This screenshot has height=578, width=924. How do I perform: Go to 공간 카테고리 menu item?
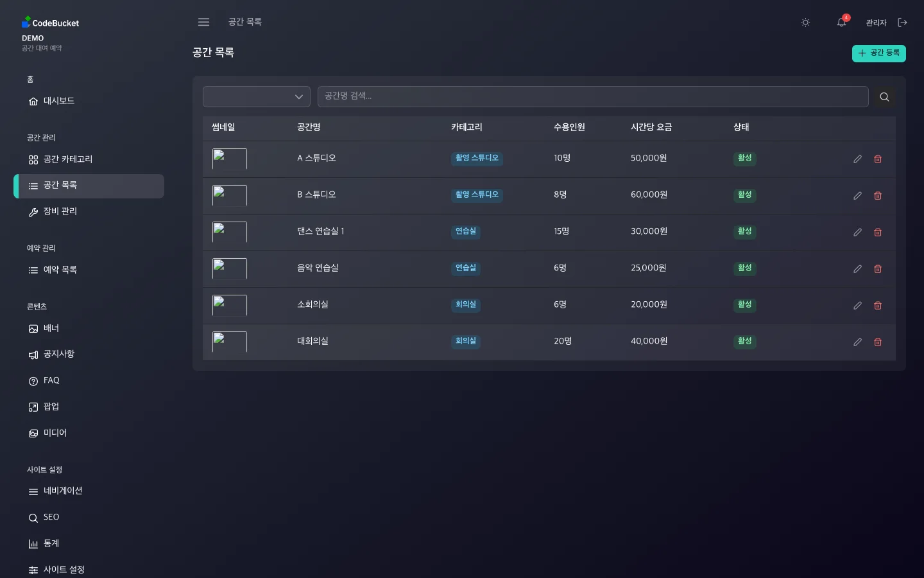[68, 159]
